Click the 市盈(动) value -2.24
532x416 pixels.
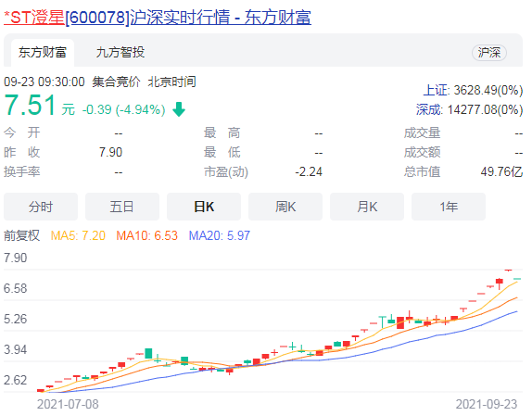(x=309, y=172)
